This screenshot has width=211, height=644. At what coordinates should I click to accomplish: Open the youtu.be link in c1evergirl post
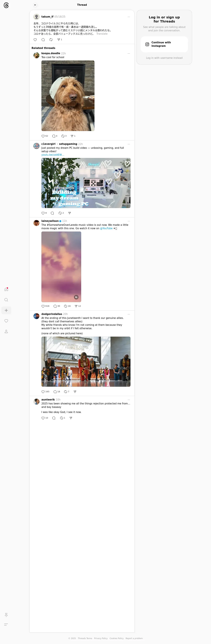(x=53, y=155)
